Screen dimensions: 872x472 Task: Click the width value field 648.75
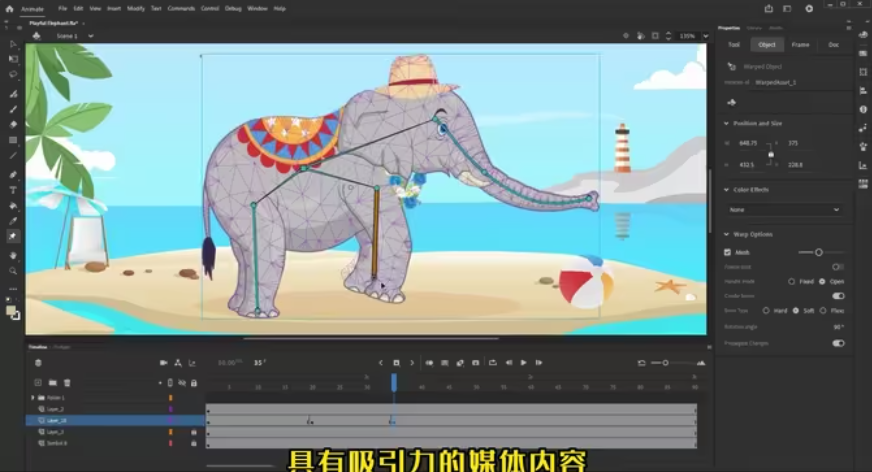point(747,143)
